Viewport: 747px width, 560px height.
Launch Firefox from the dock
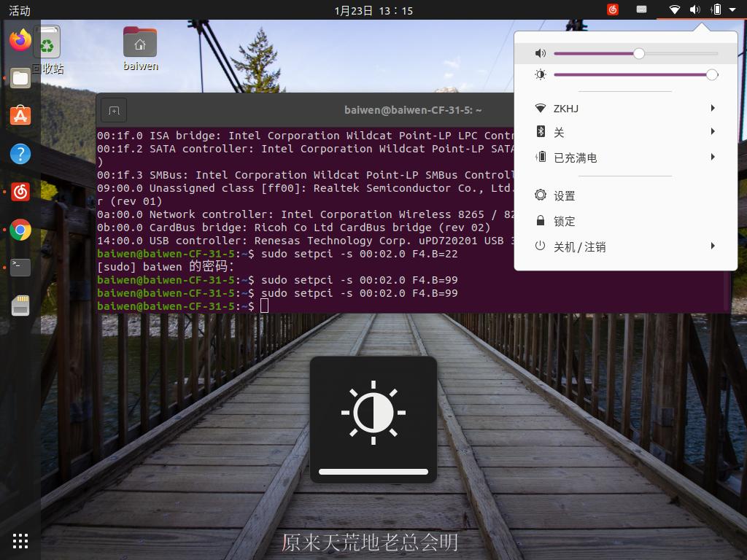coord(20,41)
